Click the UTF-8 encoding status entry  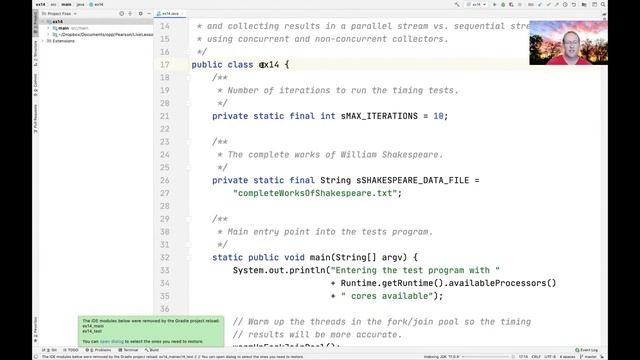coord(550,357)
